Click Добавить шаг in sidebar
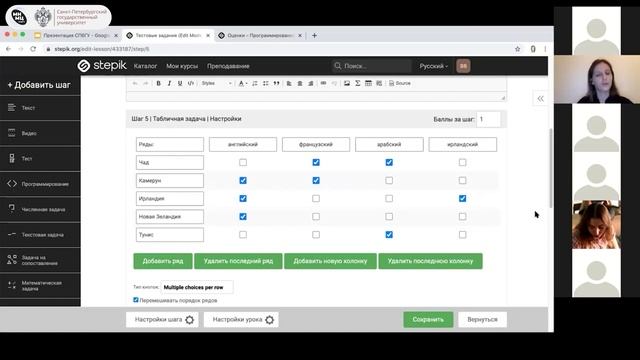Image resolution: width=640 pixels, height=360 pixels. click(39, 85)
